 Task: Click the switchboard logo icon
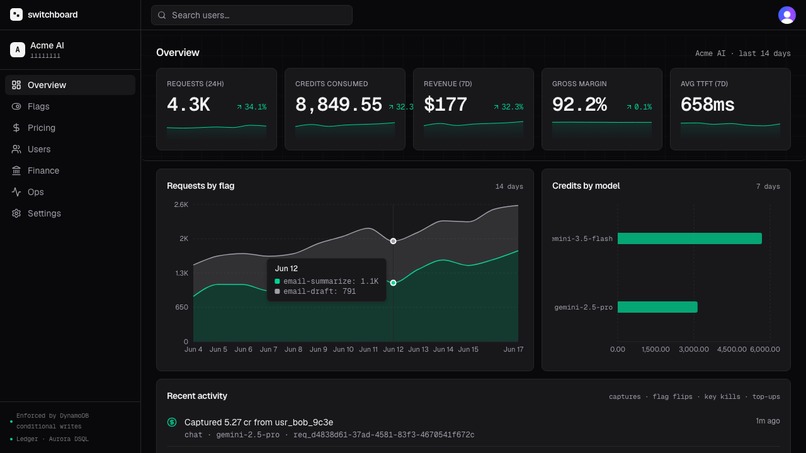(16, 14)
